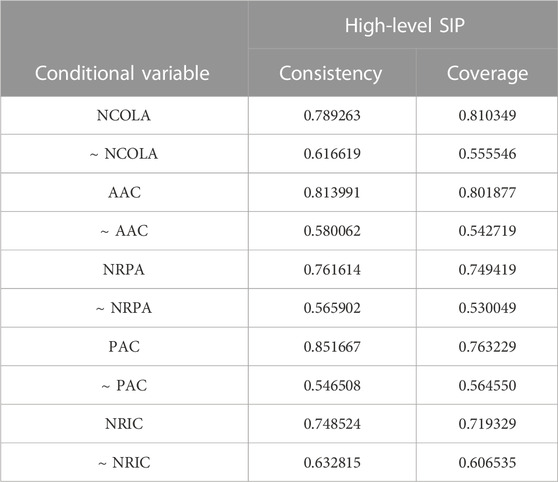Click the Coverage column header
This screenshot has width=558, height=482.
(x=487, y=74)
